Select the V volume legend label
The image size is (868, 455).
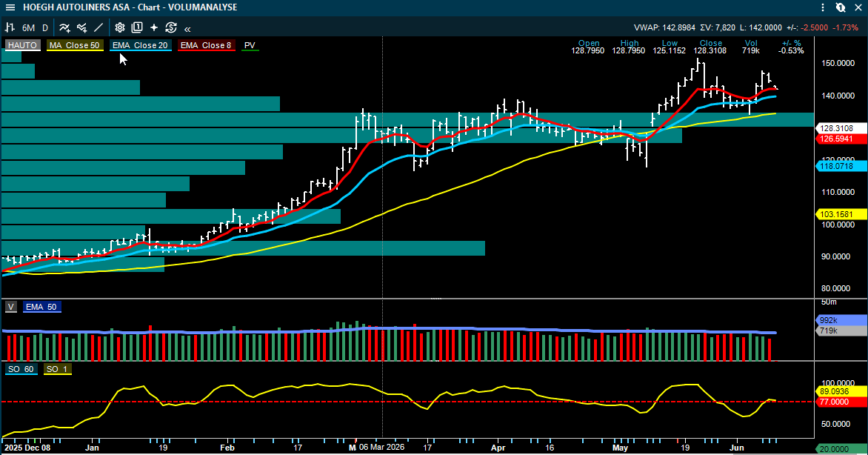[x=11, y=307]
